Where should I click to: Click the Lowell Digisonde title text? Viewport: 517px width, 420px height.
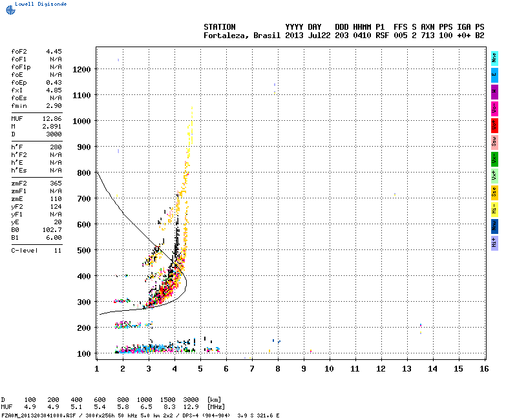tap(41, 4)
